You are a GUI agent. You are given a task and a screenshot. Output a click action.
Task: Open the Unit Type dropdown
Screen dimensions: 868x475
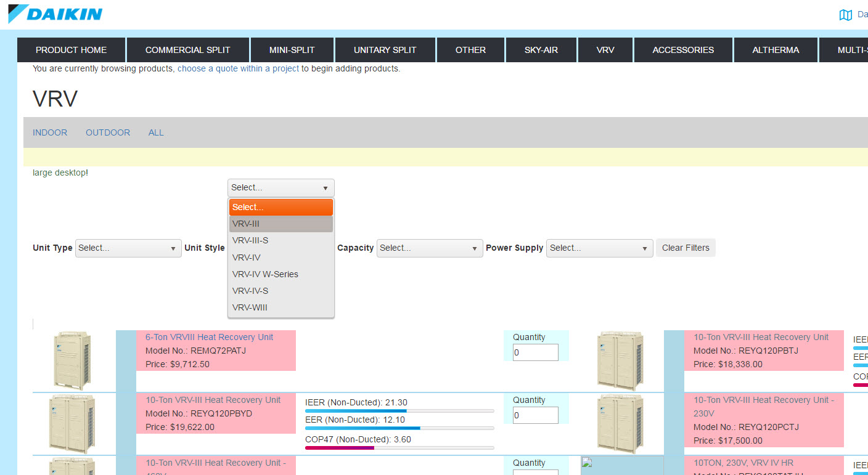tap(128, 248)
